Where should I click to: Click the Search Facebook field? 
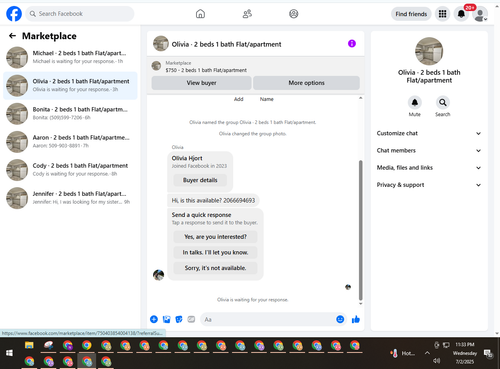click(x=80, y=14)
